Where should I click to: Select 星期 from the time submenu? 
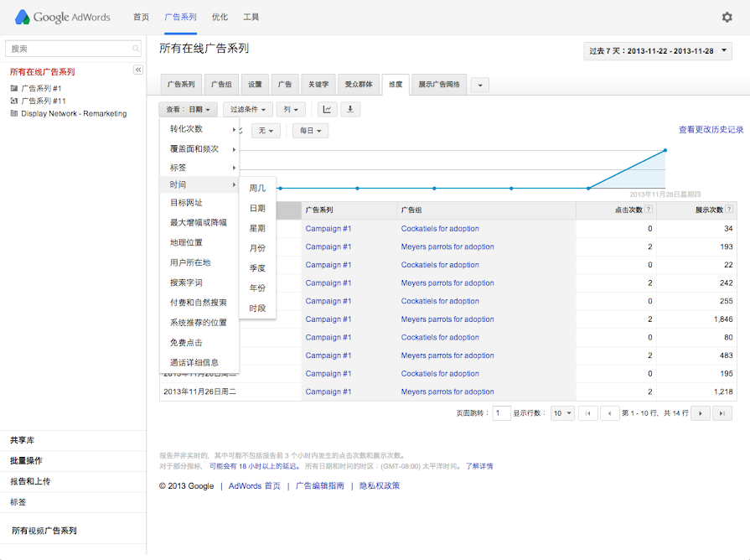[257, 228]
